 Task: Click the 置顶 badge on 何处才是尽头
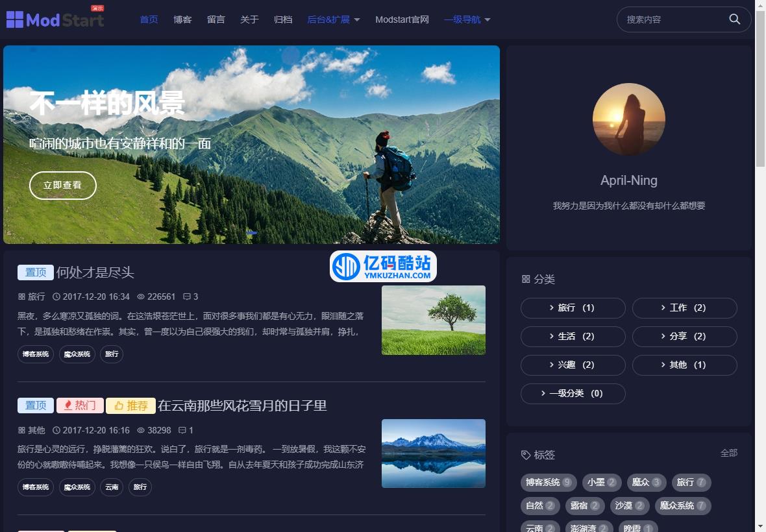click(x=35, y=272)
